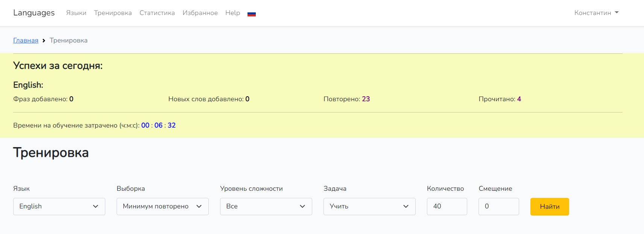Click the Количество input field
Image resolution: width=644 pixels, height=234 pixels.
click(447, 207)
